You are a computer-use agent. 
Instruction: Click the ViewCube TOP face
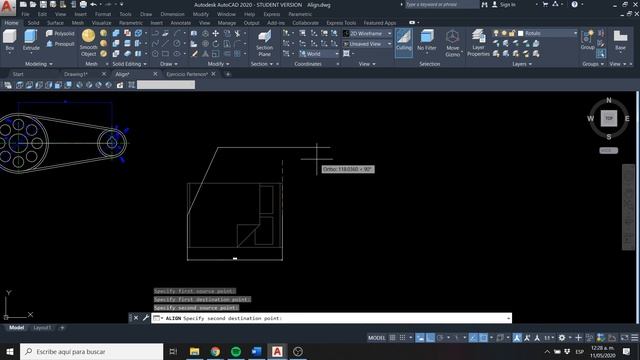[609, 118]
